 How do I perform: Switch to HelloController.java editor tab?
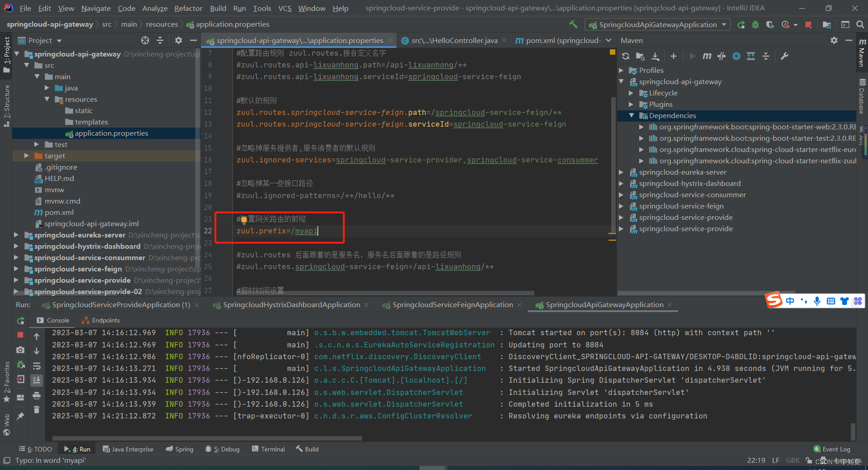[454, 40]
